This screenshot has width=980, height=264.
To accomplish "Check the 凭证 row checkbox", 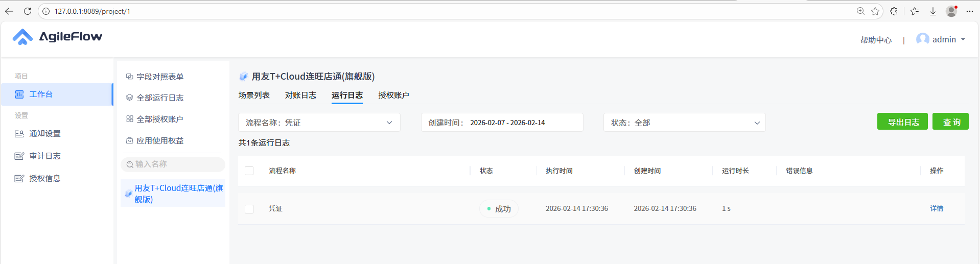I will point(249,209).
